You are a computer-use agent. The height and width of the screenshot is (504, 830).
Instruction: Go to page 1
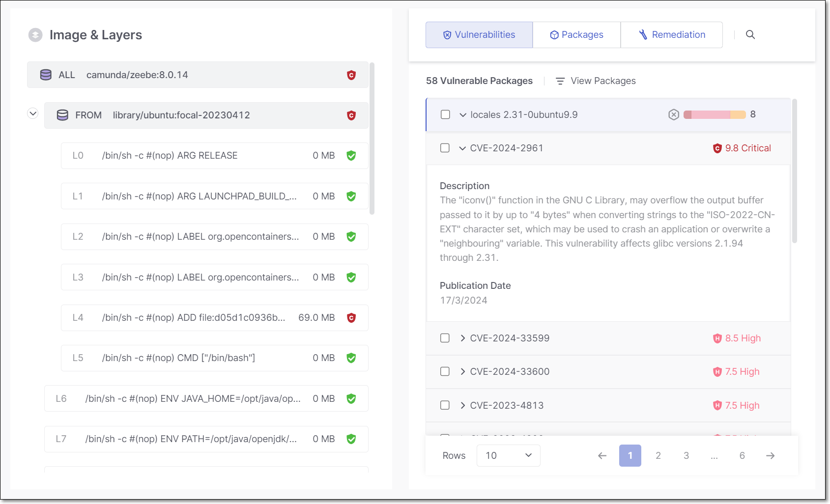[x=630, y=456]
